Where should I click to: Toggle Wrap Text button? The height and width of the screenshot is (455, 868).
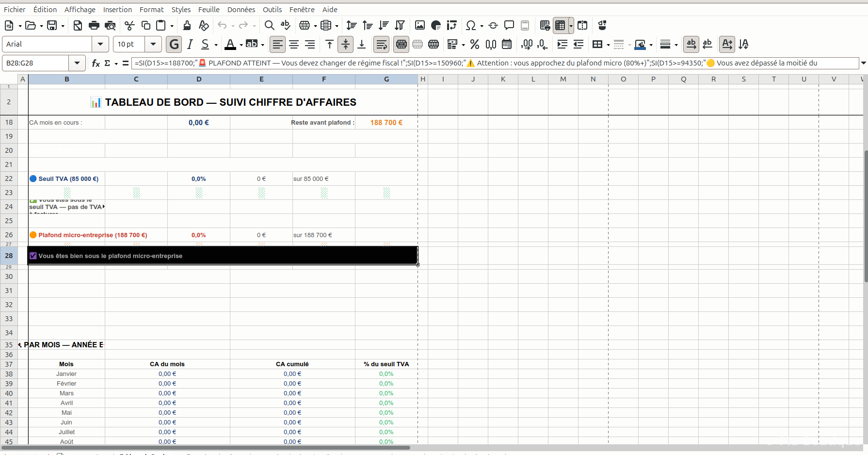tap(382, 44)
